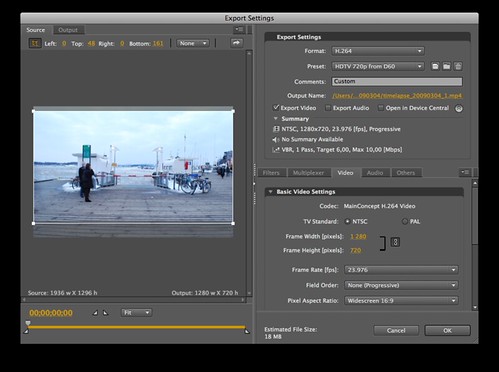Click the Frame Width value 1280
The width and height of the screenshot is (499, 372).
click(x=358, y=236)
